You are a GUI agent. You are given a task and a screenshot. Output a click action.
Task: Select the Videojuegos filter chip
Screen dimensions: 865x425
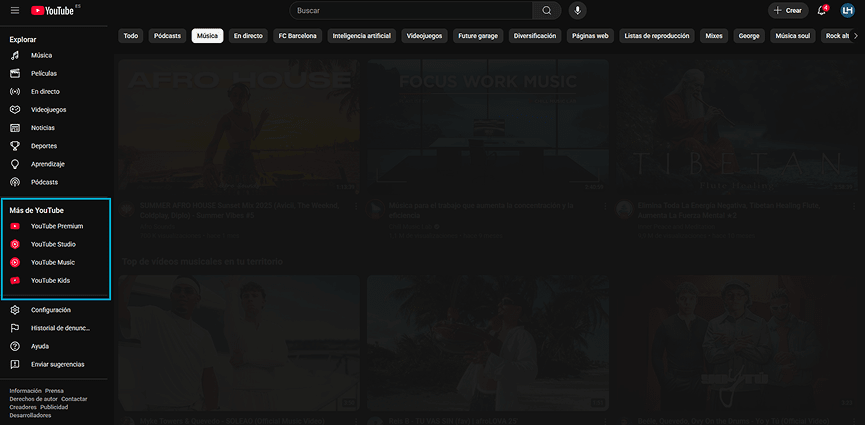[x=425, y=36]
